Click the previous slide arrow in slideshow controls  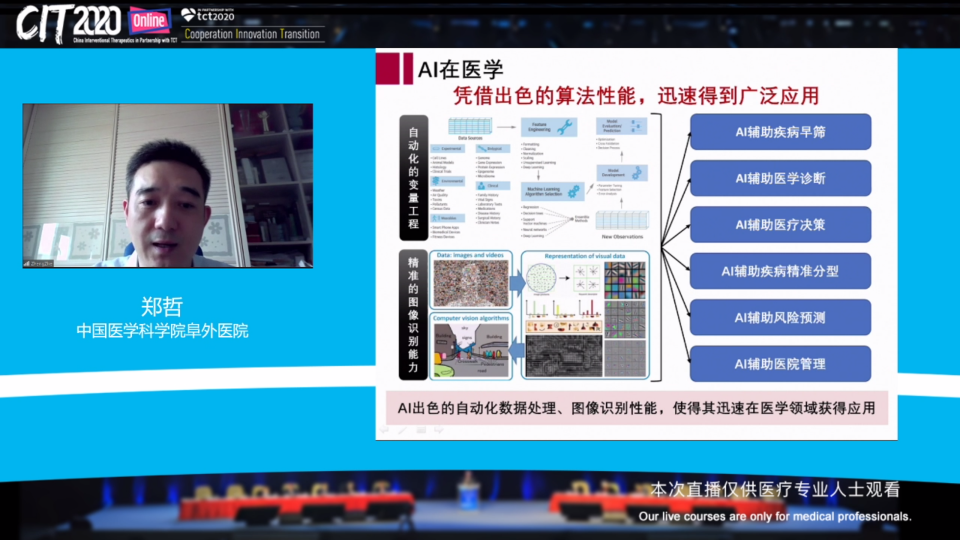pos(384,430)
